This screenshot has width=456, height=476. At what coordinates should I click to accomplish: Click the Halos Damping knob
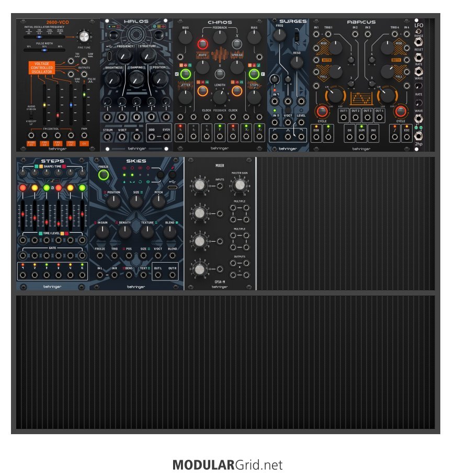pyautogui.click(x=136, y=79)
